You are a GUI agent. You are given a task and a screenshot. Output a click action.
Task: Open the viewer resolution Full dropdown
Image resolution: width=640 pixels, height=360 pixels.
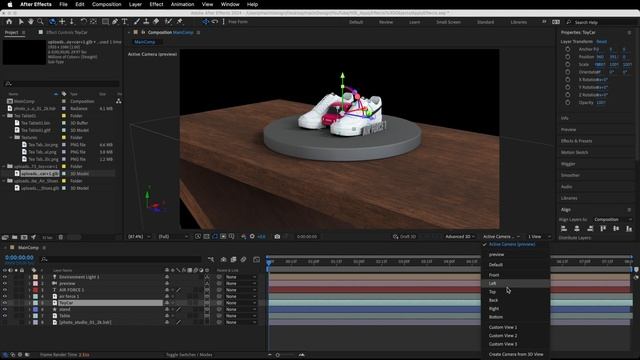point(173,236)
